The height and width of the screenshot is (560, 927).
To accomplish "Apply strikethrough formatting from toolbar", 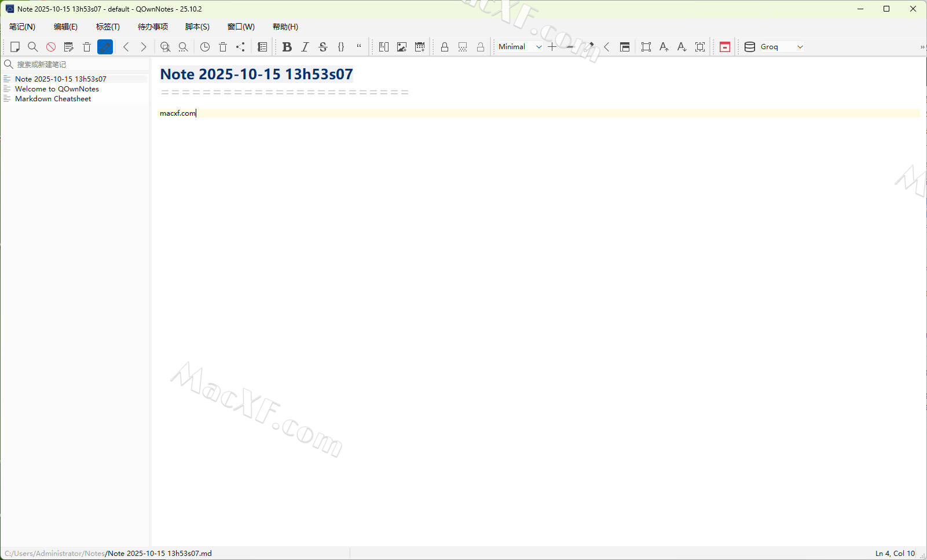I will point(323,47).
